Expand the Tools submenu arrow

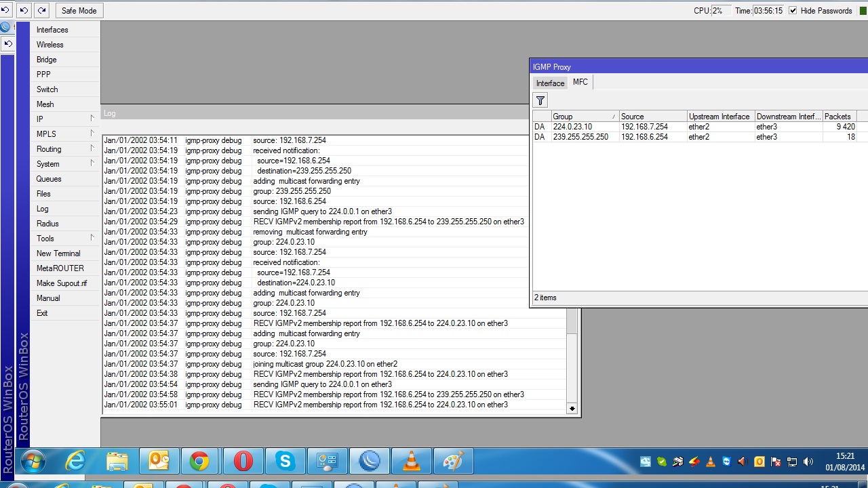pos(92,238)
